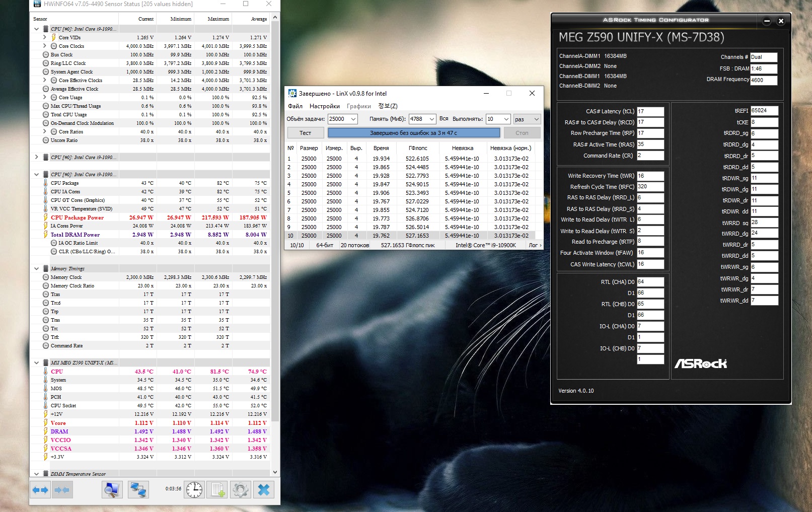Collapse the DIMM Temperature Sensor group

36,474
